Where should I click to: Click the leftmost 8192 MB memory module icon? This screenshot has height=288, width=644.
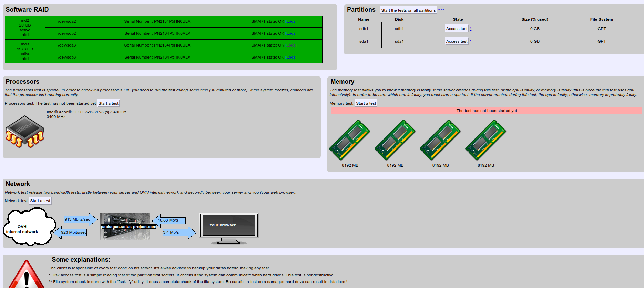pyautogui.click(x=350, y=140)
